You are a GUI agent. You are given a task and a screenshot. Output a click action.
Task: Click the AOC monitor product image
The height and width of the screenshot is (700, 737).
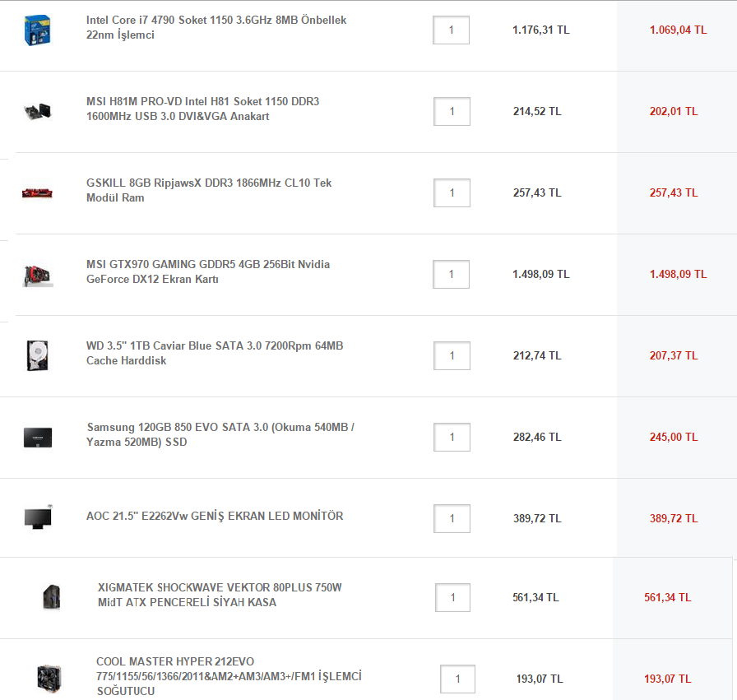[x=38, y=517]
